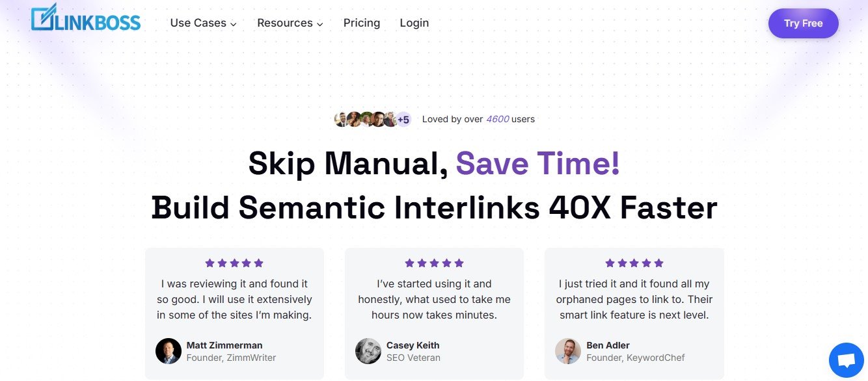
Task: Click Matt Zimmerman's testimonial text
Action: click(x=234, y=300)
